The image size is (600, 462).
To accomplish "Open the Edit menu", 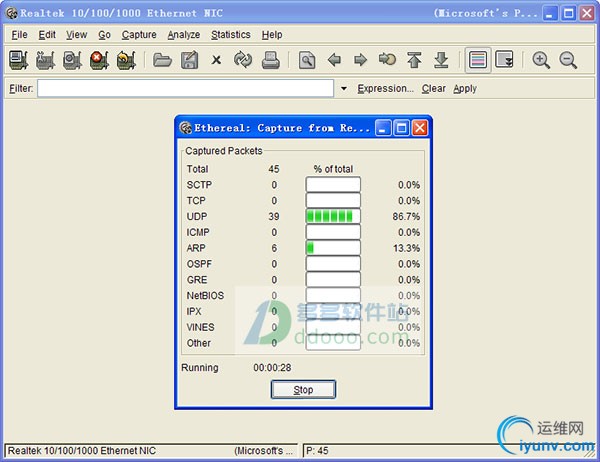I will tap(47, 35).
